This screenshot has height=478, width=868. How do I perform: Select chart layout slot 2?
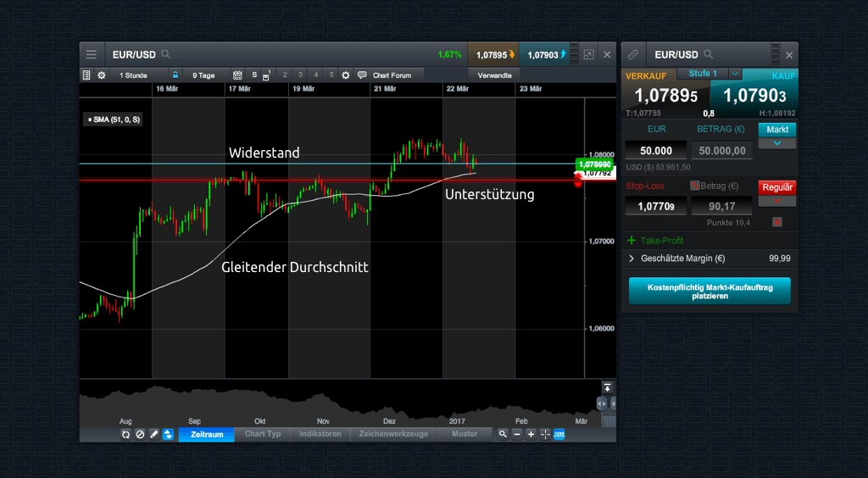(x=285, y=75)
